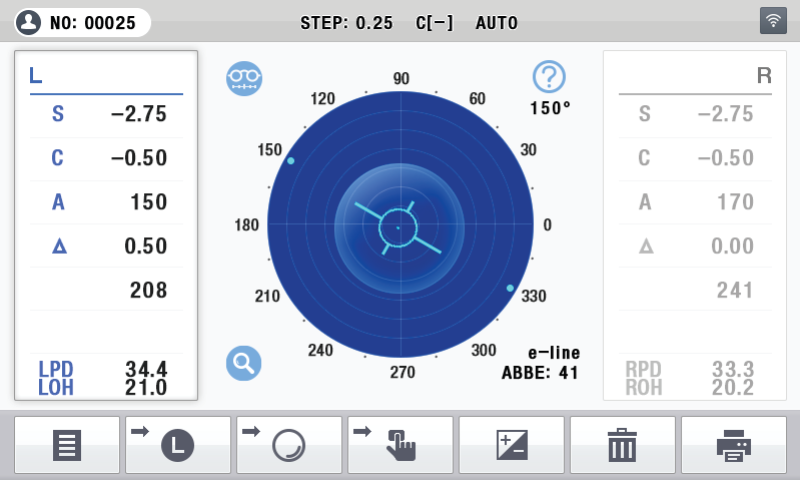The height and width of the screenshot is (480, 800).
Task: Tap the e-line wavelength label
Action: click(553, 353)
